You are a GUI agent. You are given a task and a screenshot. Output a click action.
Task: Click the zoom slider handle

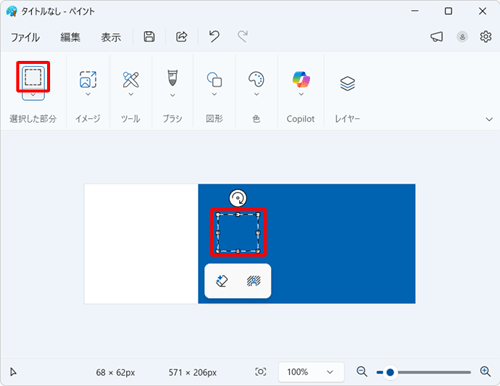(390, 372)
